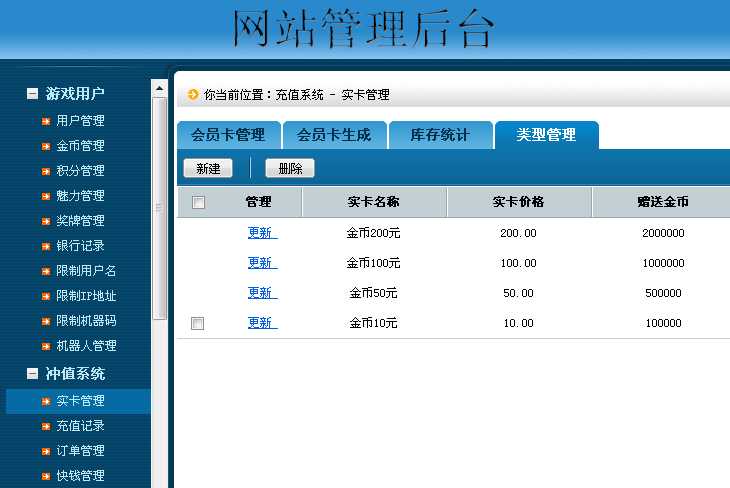The width and height of the screenshot is (730, 488).
Task: Tick the select-all checkbox in table header
Action: (198, 202)
